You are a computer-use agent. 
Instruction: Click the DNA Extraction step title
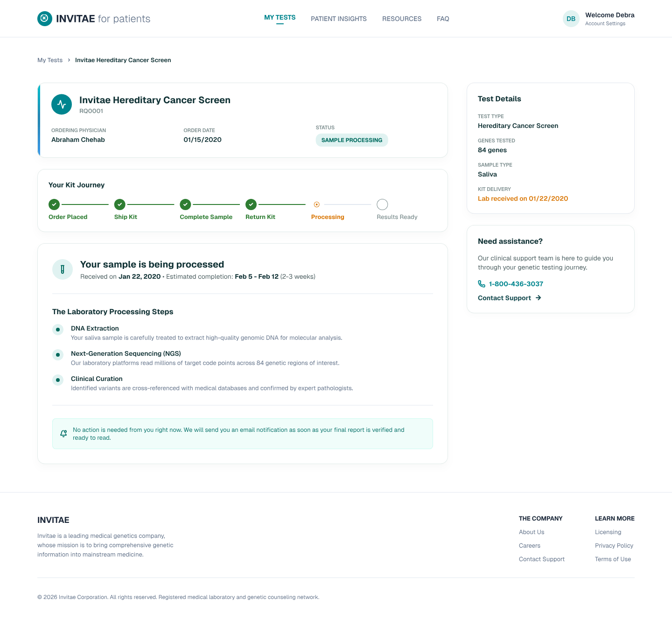95,328
